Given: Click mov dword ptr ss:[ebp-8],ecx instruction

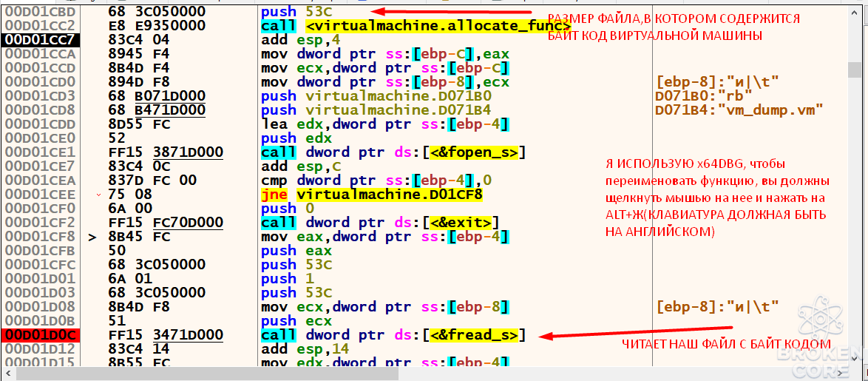Looking at the screenshot, I should [384, 82].
